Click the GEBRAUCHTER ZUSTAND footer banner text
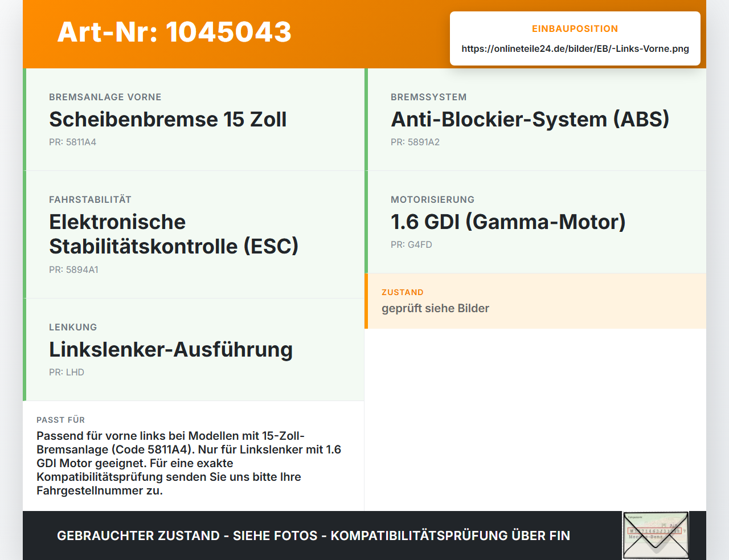Image resolution: width=729 pixels, height=560 pixels. click(x=313, y=536)
